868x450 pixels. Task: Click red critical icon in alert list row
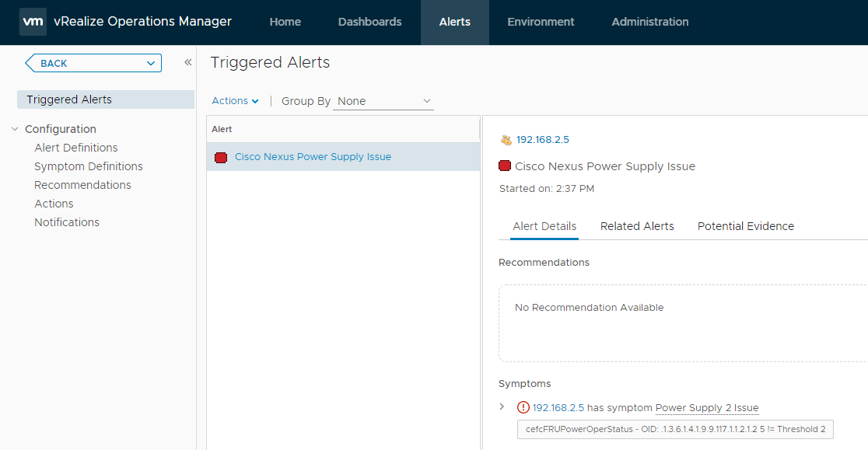pyautogui.click(x=221, y=158)
